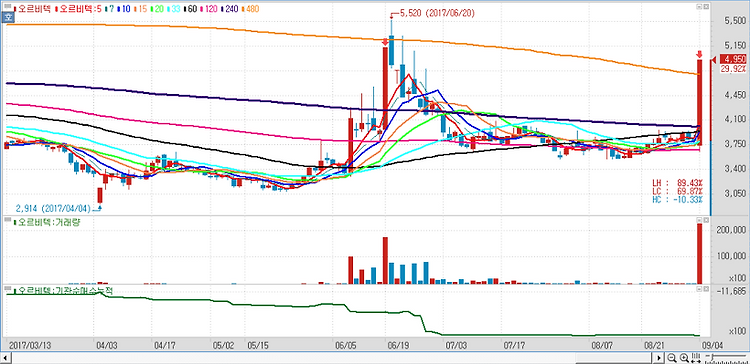This screenshot has height=364, width=750.
Task: Click the -11,685 axis value
Action: [x=732, y=290]
